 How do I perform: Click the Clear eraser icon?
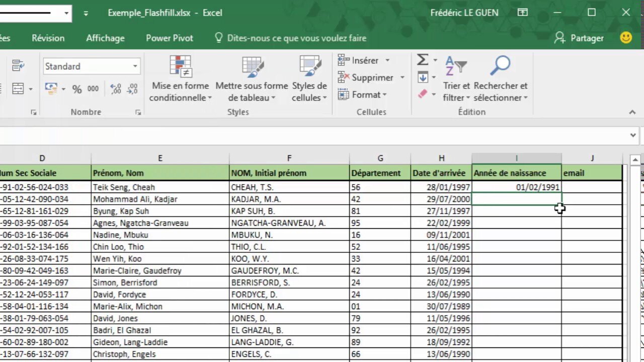(x=423, y=94)
